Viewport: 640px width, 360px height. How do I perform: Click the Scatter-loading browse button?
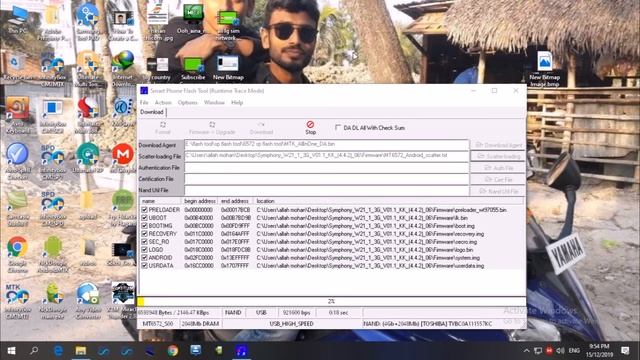[498, 156]
